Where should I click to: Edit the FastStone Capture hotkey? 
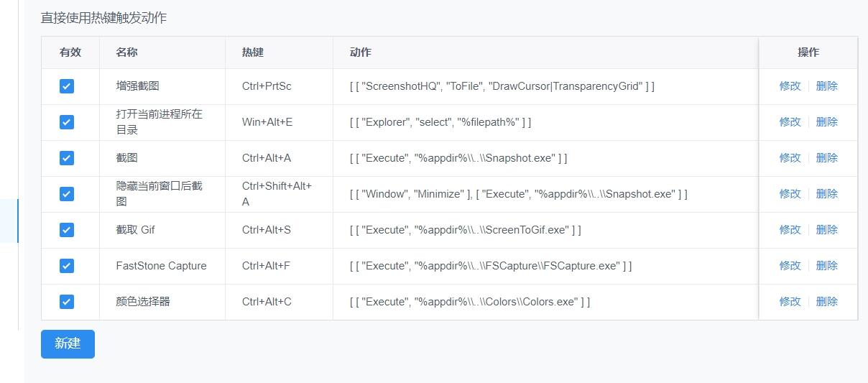pos(790,266)
